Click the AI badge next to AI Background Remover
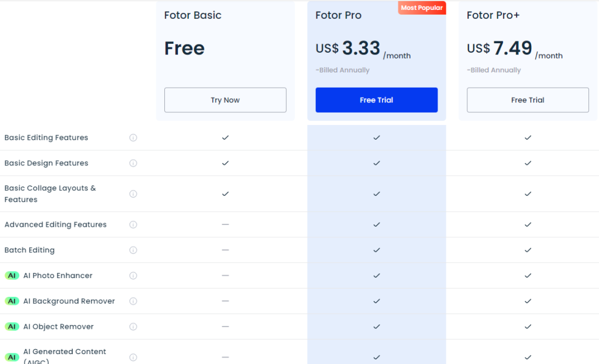 tap(12, 301)
